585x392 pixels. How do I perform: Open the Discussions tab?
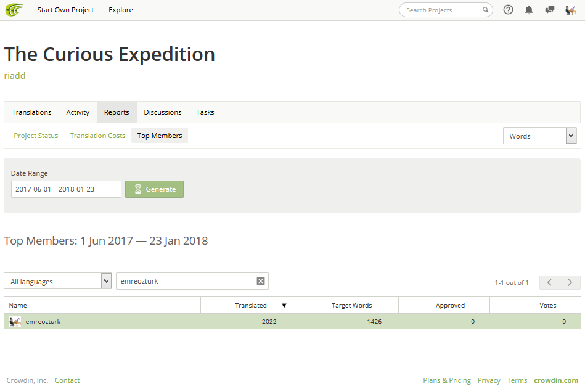tap(163, 112)
